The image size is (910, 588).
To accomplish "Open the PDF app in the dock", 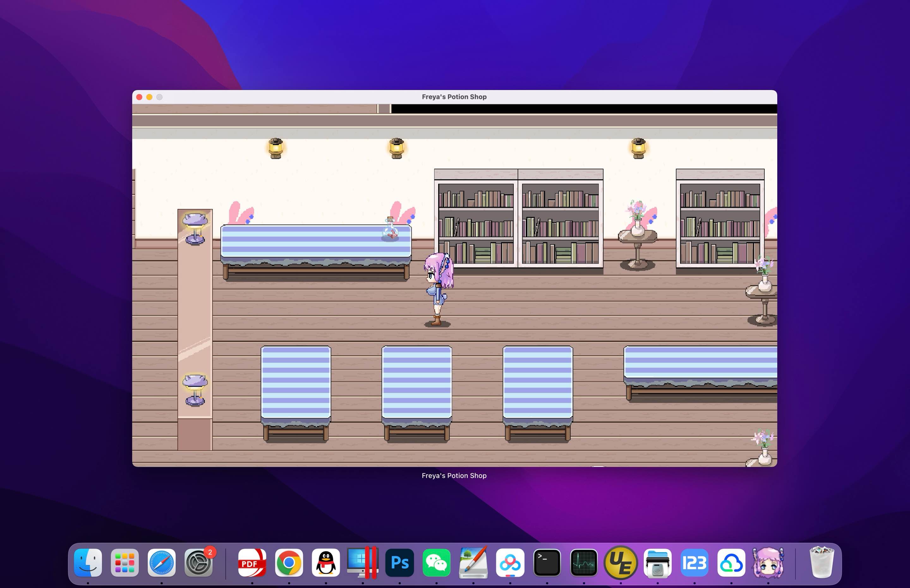I will [x=252, y=562].
